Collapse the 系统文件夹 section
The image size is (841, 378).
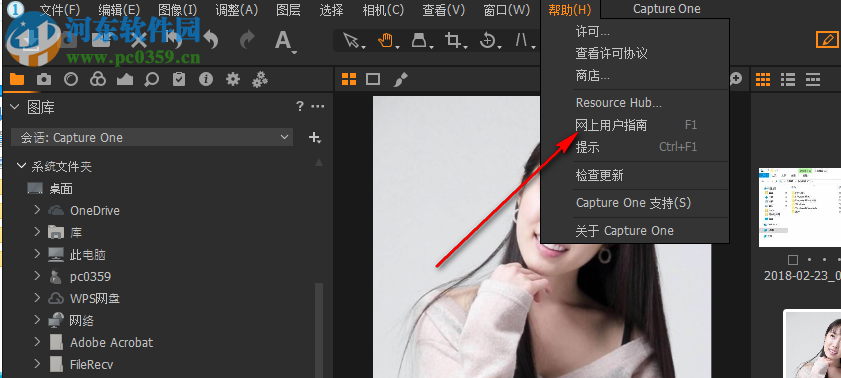coord(21,166)
